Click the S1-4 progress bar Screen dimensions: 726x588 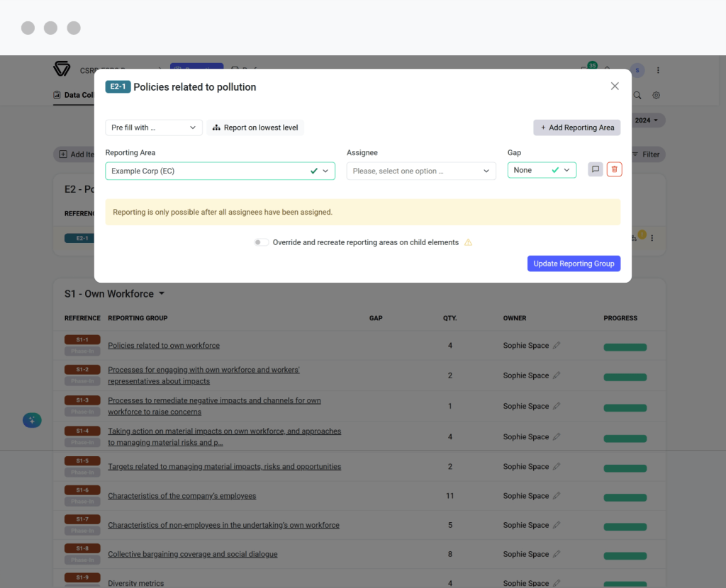pos(625,438)
